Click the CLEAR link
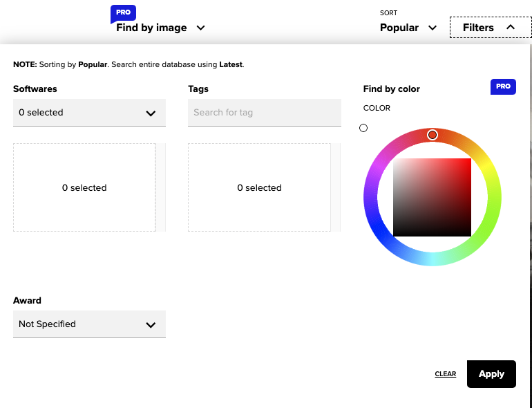 tap(446, 374)
